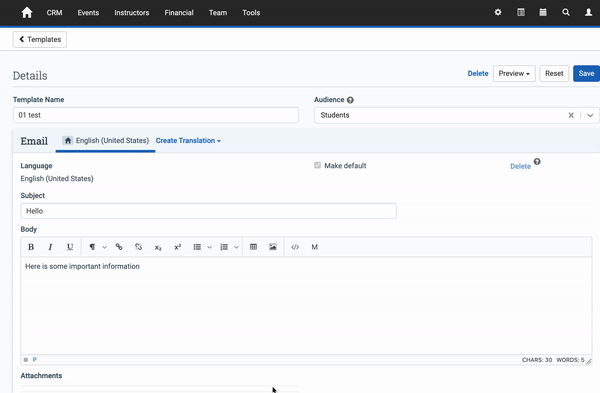Open the Instructors menu

tap(132, 13)
